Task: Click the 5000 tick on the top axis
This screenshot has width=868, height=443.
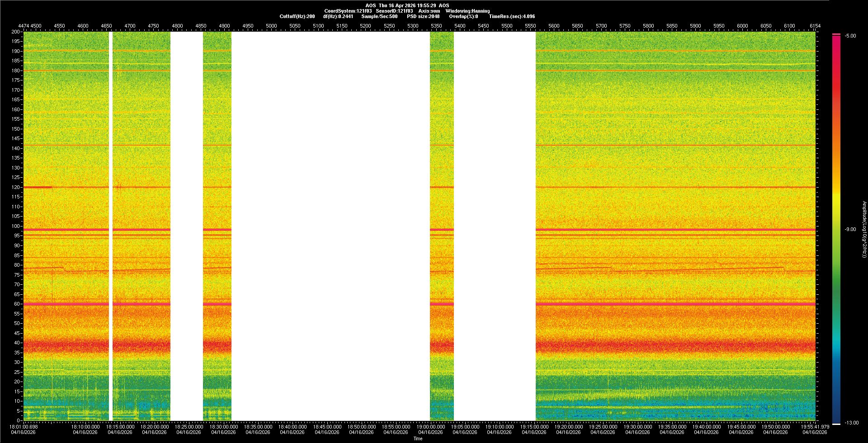Action: (x=271, y=26)
